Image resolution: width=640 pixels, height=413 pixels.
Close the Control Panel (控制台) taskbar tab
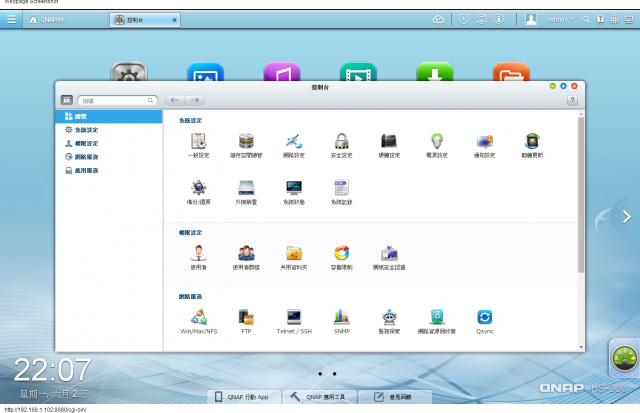174,20
